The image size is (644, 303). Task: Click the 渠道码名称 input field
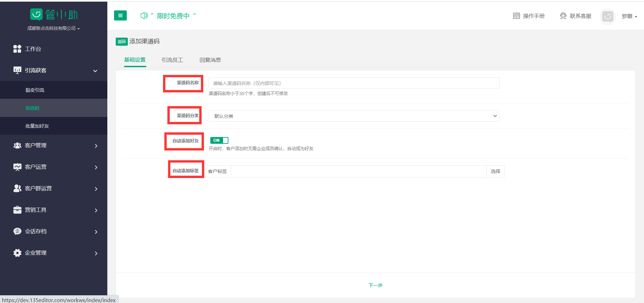354,83
